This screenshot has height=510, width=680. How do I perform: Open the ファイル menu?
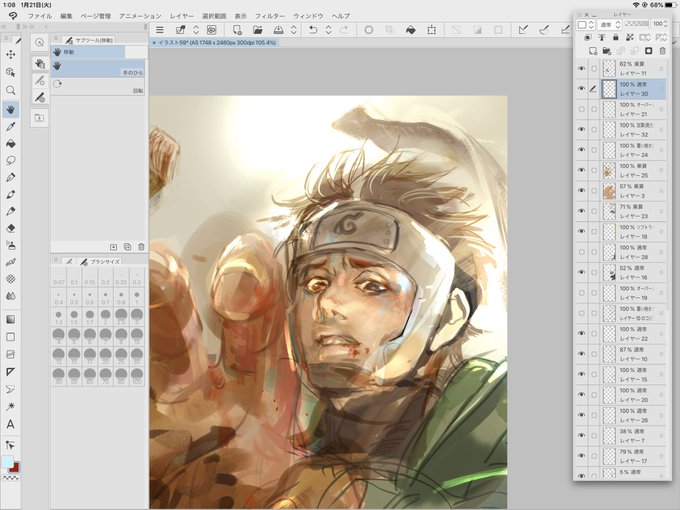[40, 16]
